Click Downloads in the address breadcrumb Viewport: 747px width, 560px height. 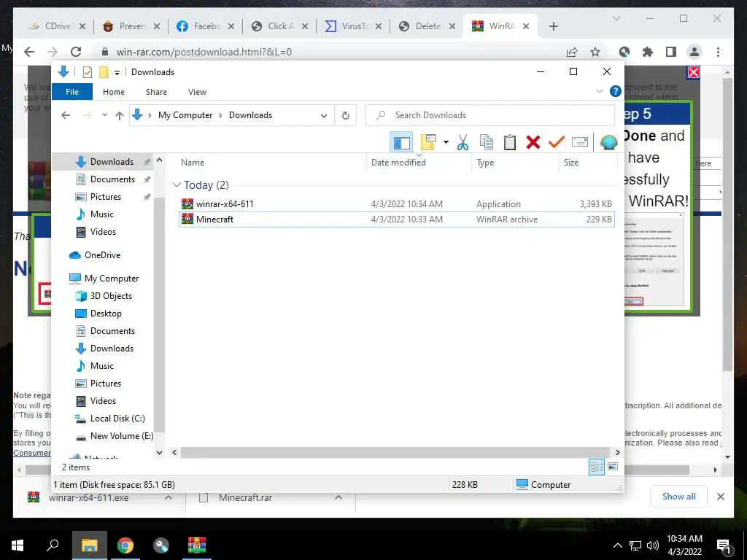251,115
